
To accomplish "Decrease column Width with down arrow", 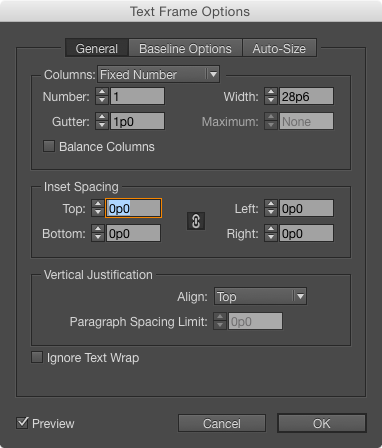I will point(271,100).
